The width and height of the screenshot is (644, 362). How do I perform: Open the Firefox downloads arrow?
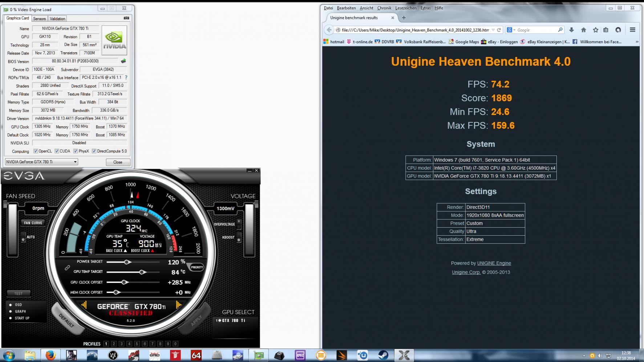click(571, 30)
